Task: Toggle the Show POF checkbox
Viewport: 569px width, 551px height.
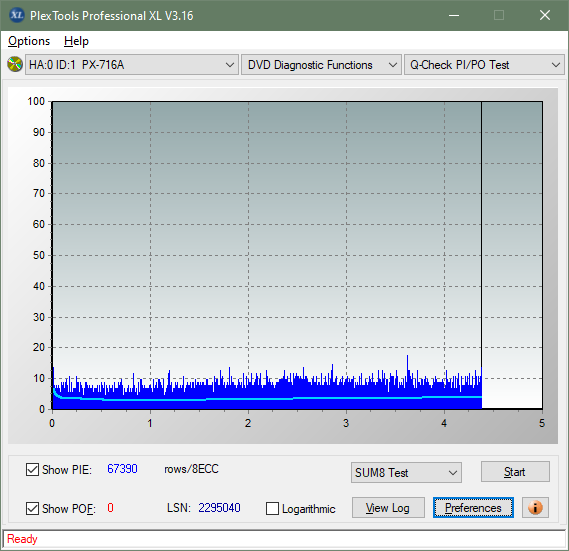Action: click(x=32, y=508)
